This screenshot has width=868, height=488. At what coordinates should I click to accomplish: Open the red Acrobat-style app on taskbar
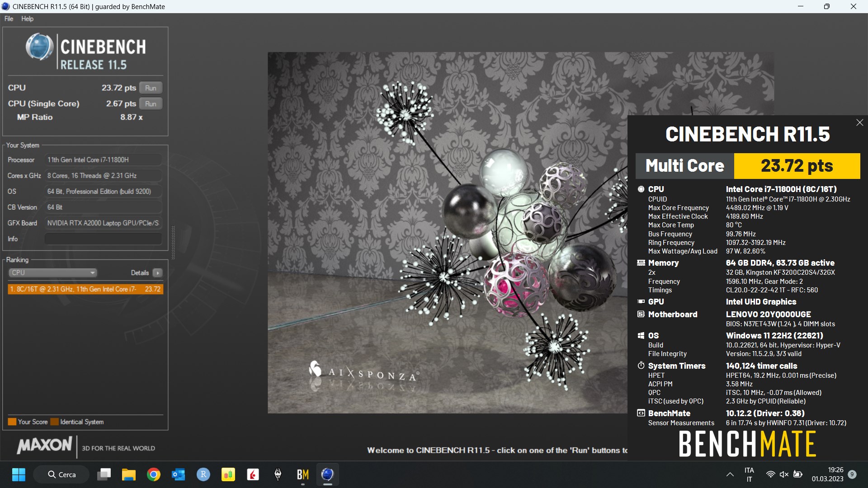[x=253, y=474]
